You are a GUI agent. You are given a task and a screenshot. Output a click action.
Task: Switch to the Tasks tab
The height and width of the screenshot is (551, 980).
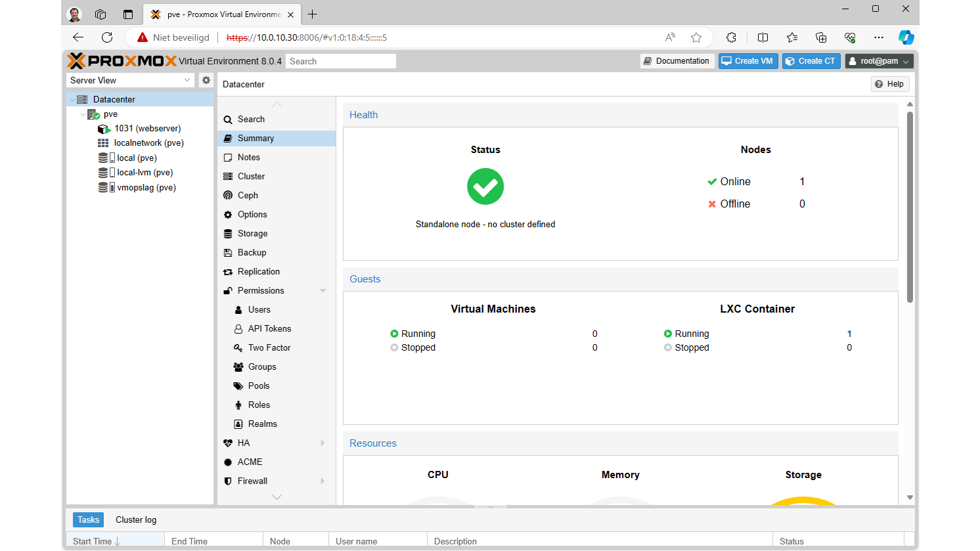coord(88,520)
